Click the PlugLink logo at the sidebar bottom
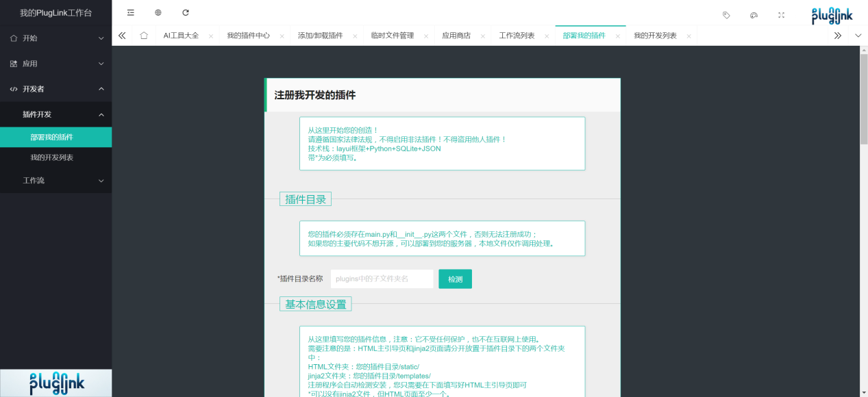 55,383
